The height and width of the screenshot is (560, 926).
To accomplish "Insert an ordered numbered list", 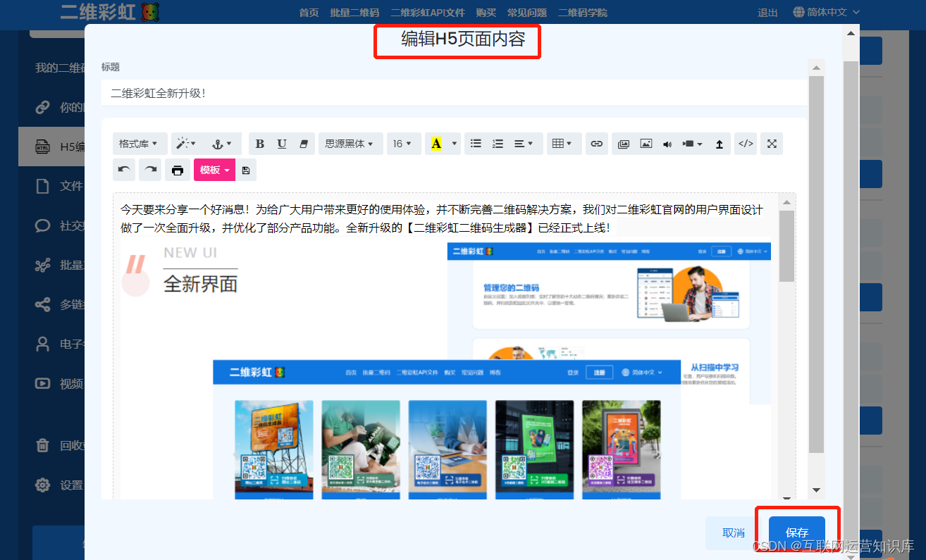I will pyautogui.click(x=498, y=144).
